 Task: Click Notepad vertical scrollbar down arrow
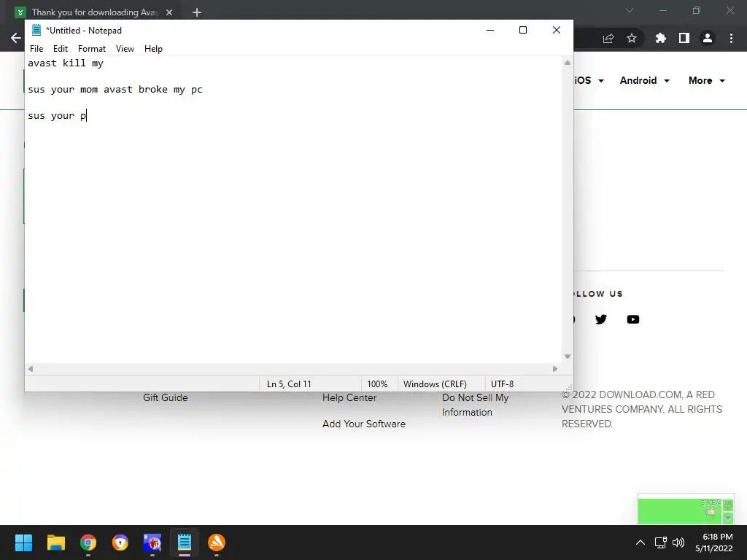pyautogui.click(x=568, y=357)
